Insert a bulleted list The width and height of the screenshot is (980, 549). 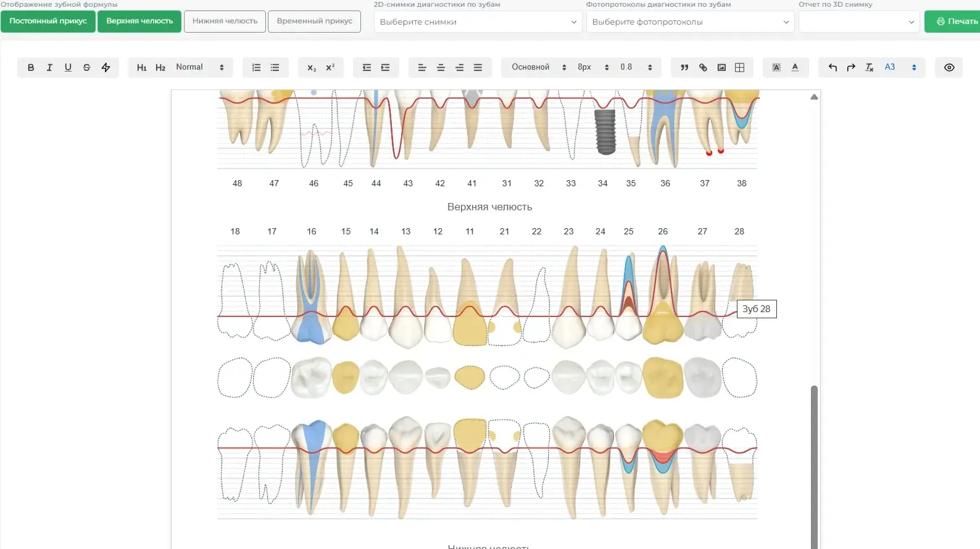point(275,67)
